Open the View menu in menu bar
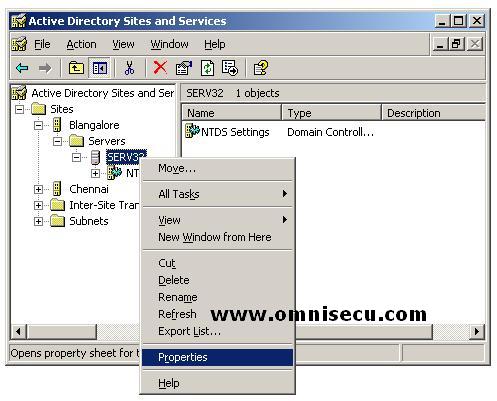Viewport: 497px width, 401px height. (x=123, y=44)
